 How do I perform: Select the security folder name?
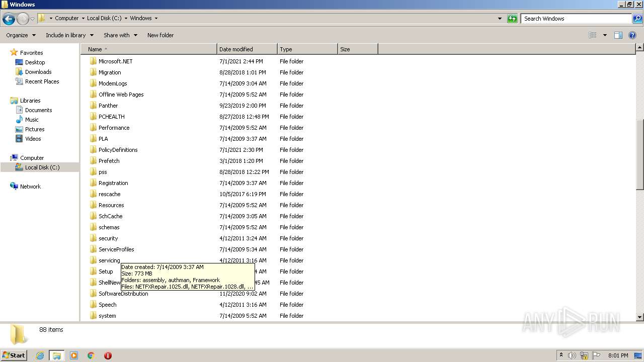(108, 238)
